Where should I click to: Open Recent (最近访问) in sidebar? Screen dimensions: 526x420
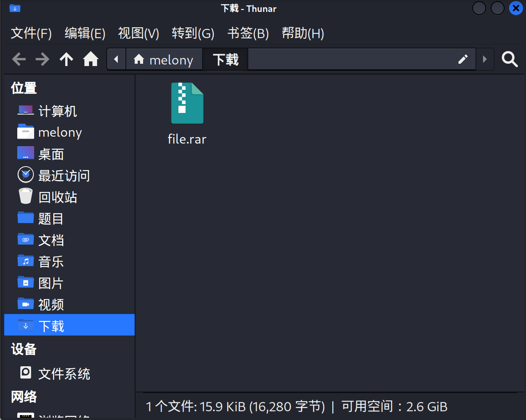click(64, 176)
